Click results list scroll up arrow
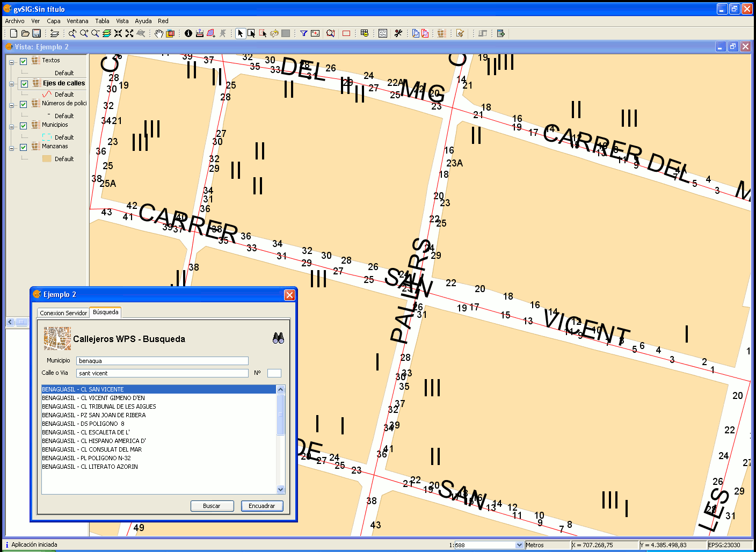756x552 pixels. (280, 389)
